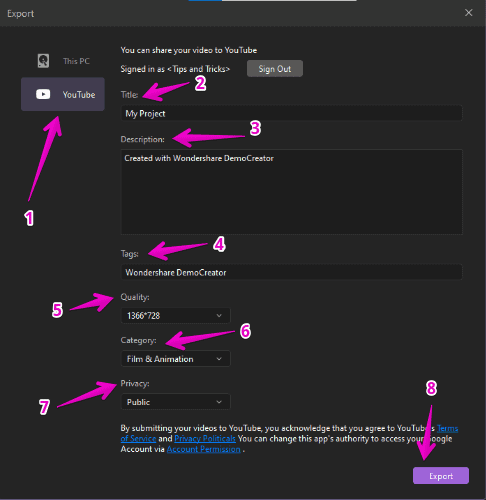Viewport: 486px width, 500px height.
Task: Close the Export dialog
Action: coord(469,13)
